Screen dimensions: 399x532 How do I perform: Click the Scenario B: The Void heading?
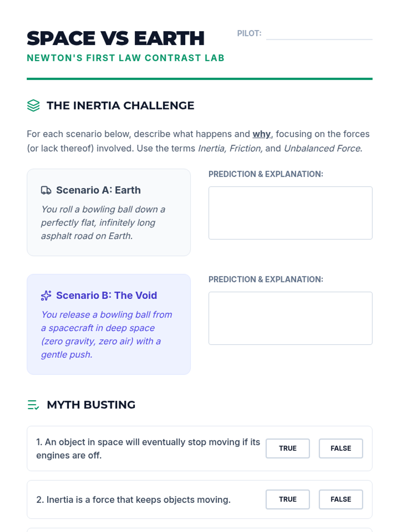coord(106,295)
